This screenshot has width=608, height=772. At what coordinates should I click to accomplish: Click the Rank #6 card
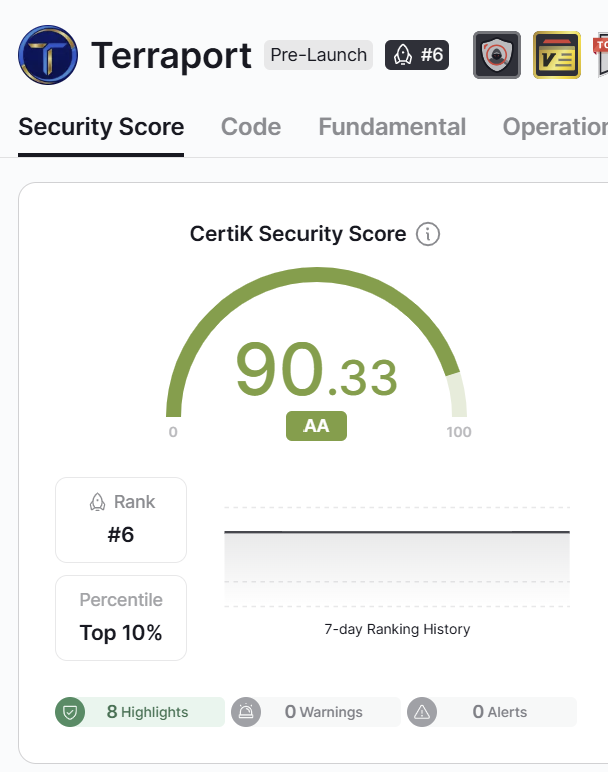(121, 520)
